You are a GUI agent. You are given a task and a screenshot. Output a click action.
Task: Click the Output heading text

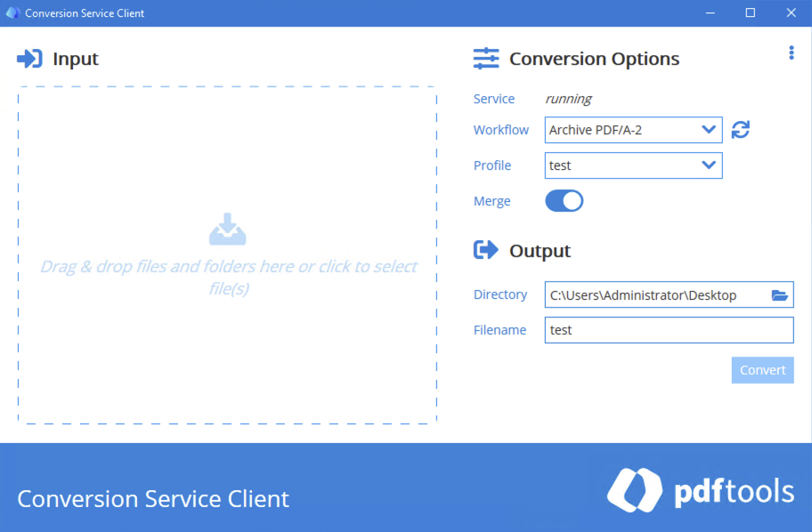[540, 251]
